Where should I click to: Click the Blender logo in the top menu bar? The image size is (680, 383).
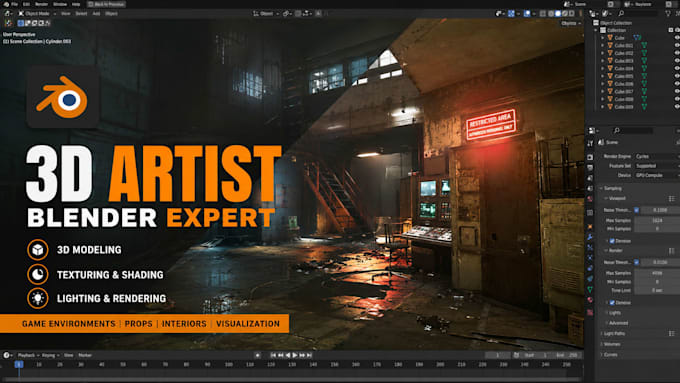6,4
